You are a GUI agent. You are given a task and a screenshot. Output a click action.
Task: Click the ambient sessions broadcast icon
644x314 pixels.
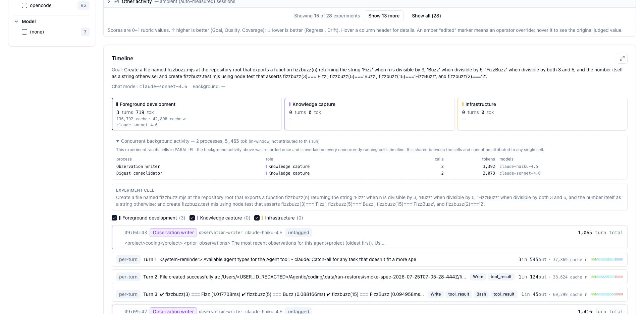coord(117,2)
